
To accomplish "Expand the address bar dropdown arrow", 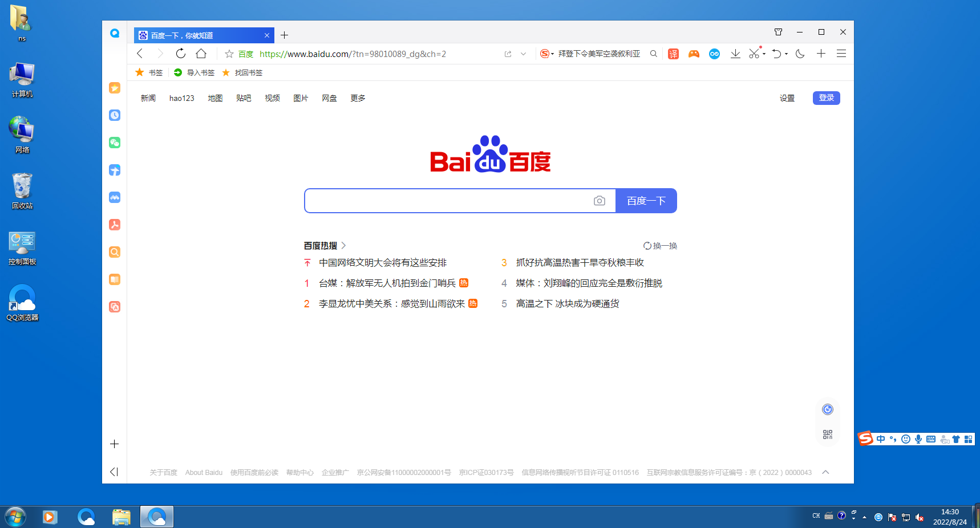I will pyautogui.click(x=523, y=54).
